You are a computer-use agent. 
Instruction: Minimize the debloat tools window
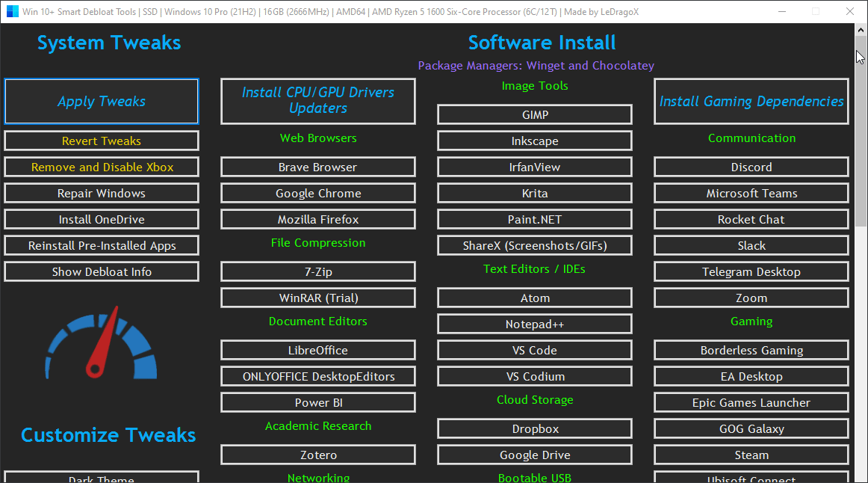click(782, 12)
